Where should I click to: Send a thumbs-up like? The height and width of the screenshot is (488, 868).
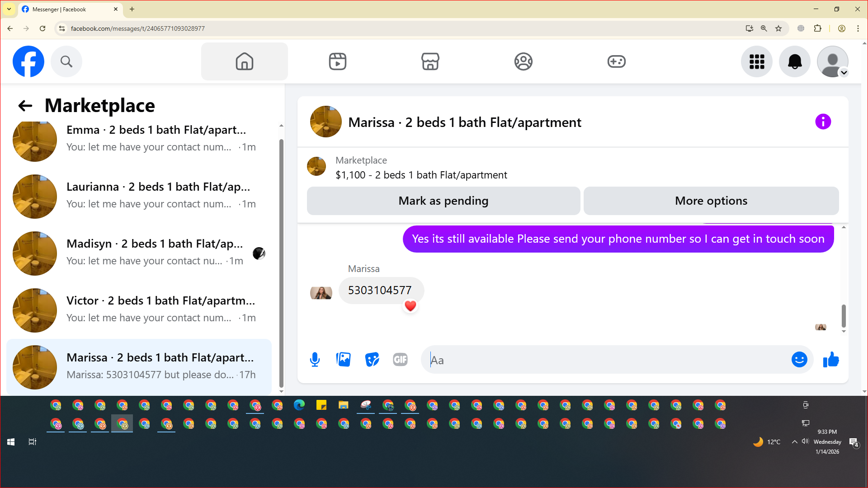(x=831, y=360)
